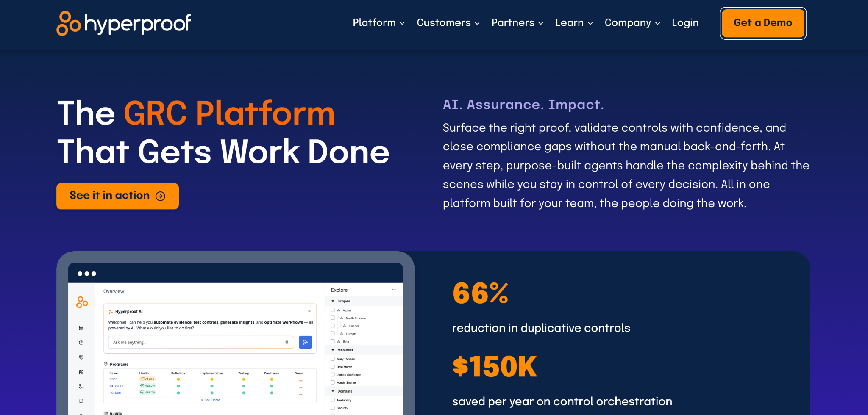The height and width of the screenshot is (415, 868).
Task: Click the GDPR Definition status dot
Action: point(178,379)
